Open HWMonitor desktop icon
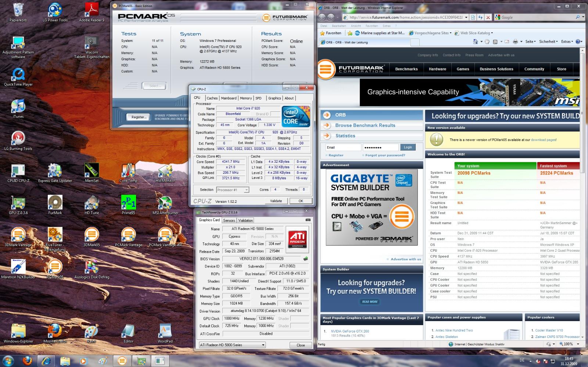 (x=165, y=173)
